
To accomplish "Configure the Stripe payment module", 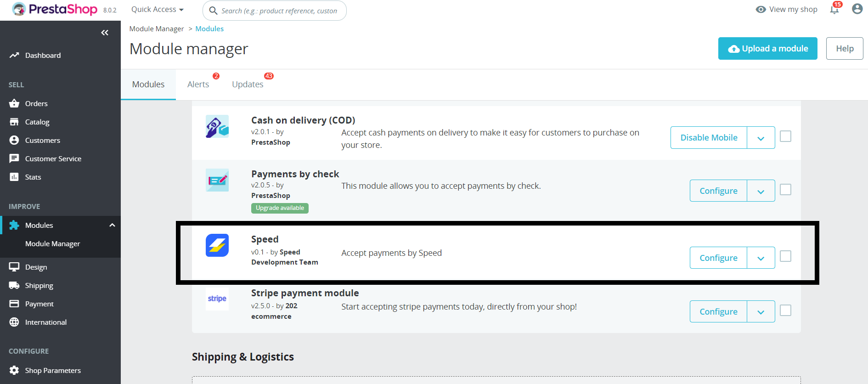I will point(718,311).
